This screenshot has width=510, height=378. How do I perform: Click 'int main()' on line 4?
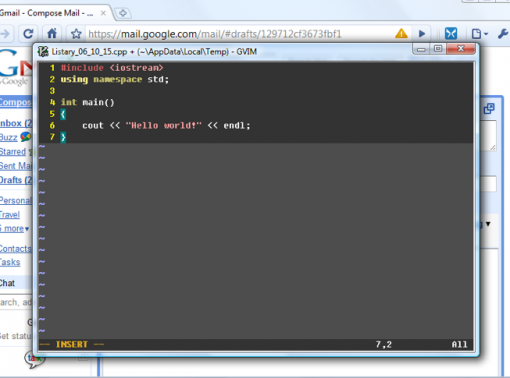88,102
